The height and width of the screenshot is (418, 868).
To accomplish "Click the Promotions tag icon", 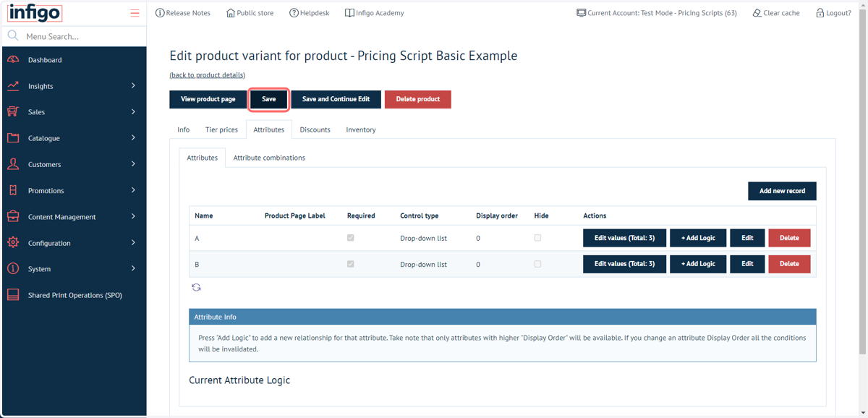I will click(x=13, y=190).
